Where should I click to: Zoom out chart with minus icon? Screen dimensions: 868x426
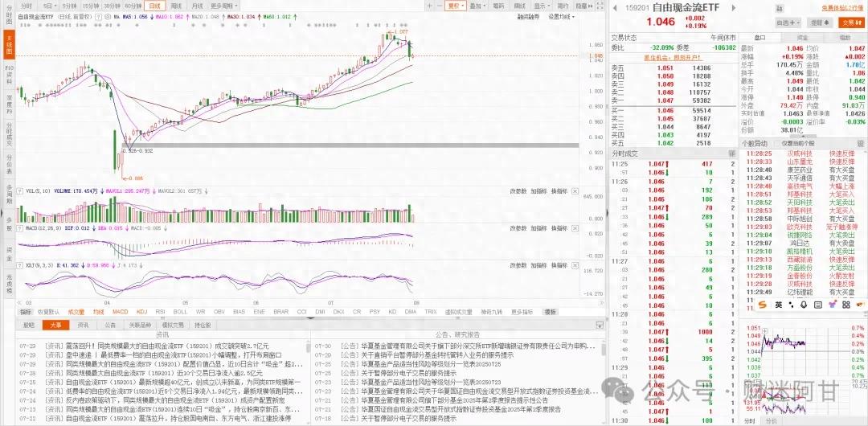(439, 6)
